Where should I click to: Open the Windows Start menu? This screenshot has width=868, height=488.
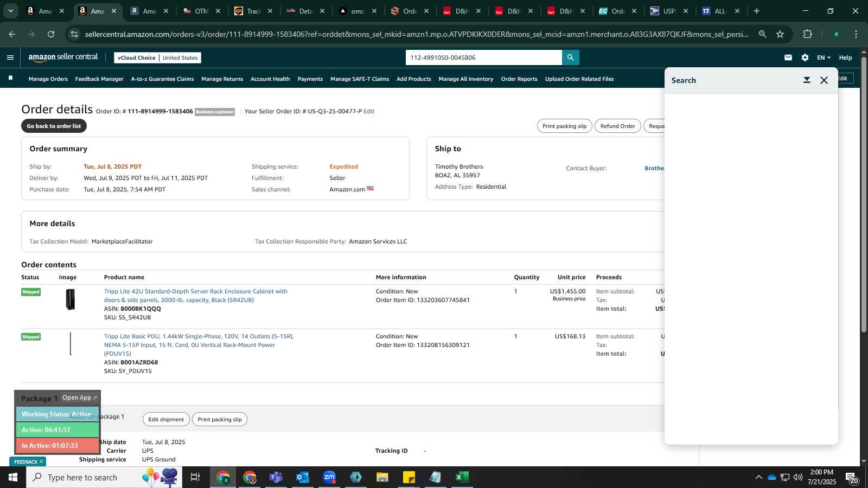(13, 477)
